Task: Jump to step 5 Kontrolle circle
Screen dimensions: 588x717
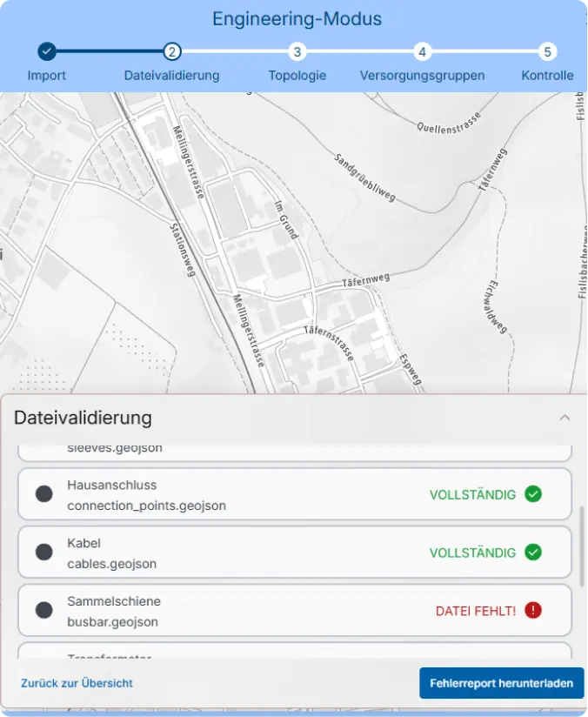Action: [547, 51]
